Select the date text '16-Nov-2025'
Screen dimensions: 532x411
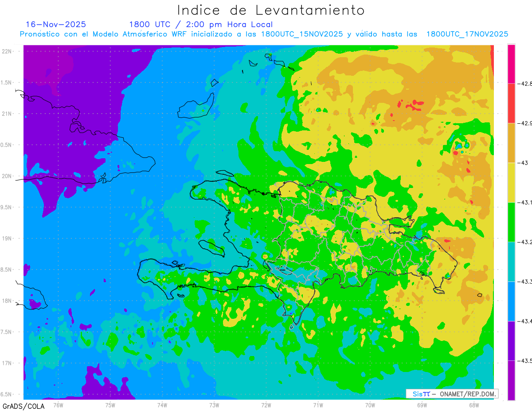tap(56, 24)
